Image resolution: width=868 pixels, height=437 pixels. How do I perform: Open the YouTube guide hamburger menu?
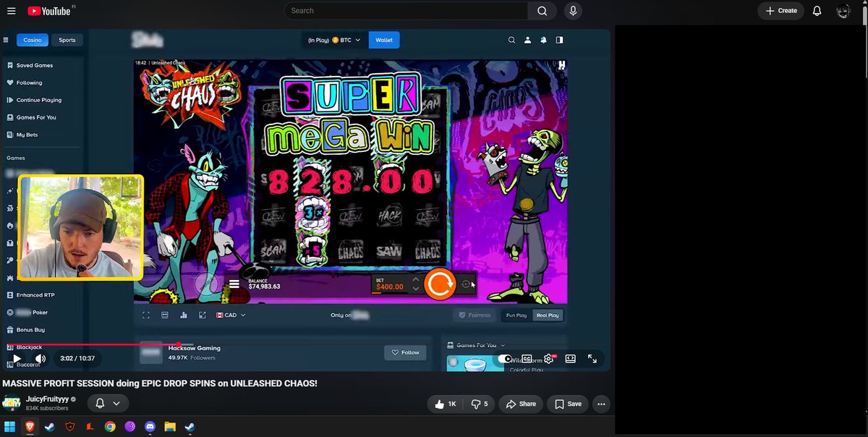click(12, 11)
